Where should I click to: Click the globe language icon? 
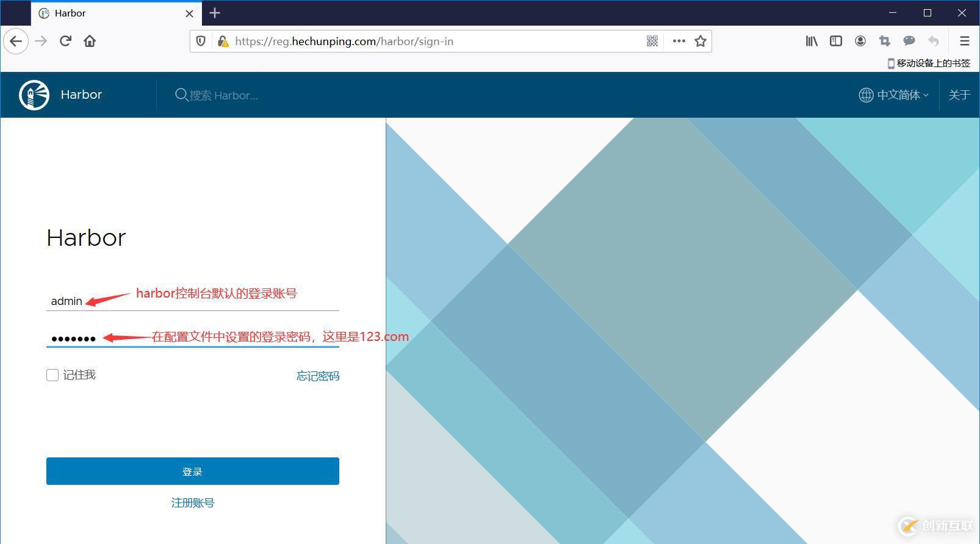click(x=866, y=95)
